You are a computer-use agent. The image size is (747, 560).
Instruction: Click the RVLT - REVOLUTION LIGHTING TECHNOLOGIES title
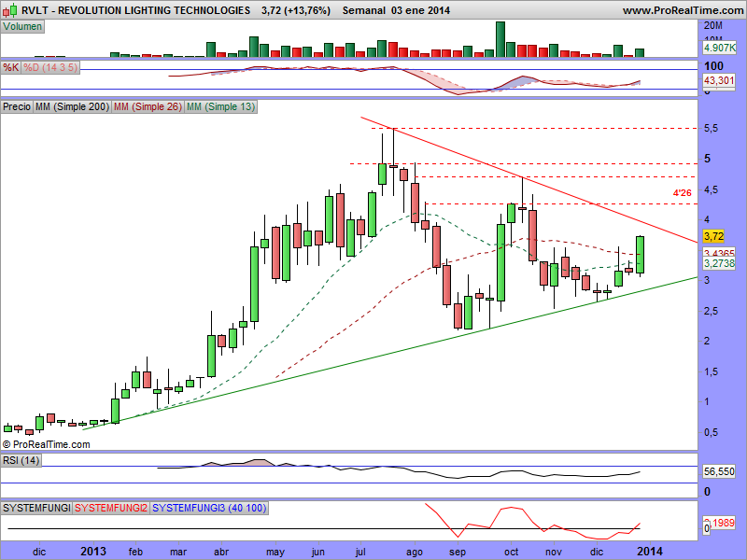[x=135, y=10]
